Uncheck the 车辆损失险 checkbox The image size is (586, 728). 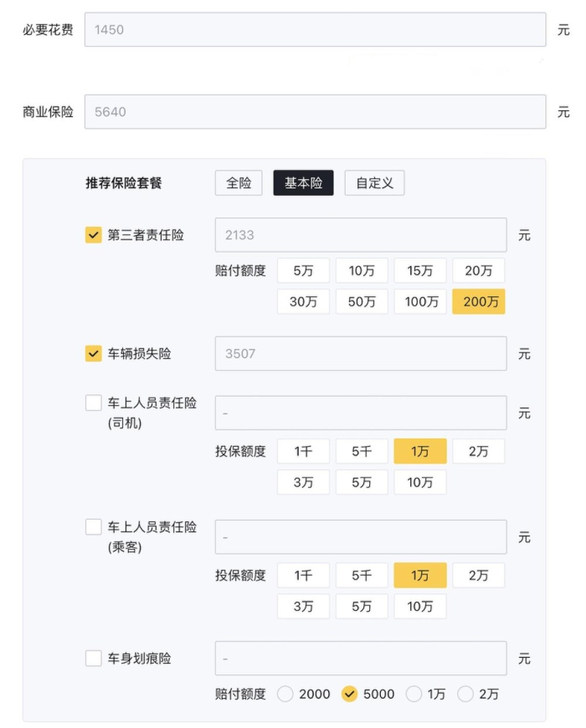click(94, 354)
